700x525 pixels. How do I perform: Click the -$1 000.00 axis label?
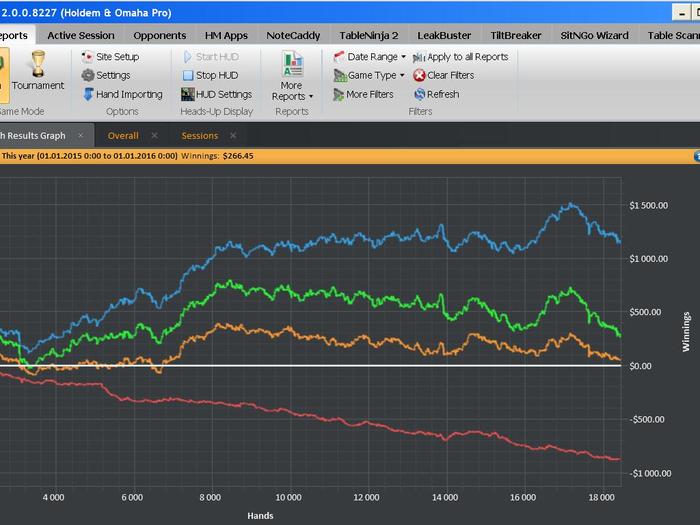tap(651, 473)
